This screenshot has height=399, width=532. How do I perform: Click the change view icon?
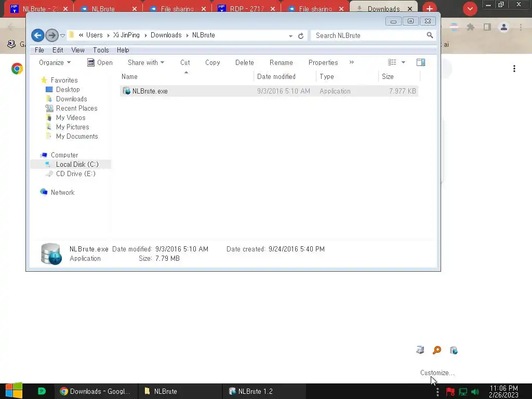coord(392,62)
